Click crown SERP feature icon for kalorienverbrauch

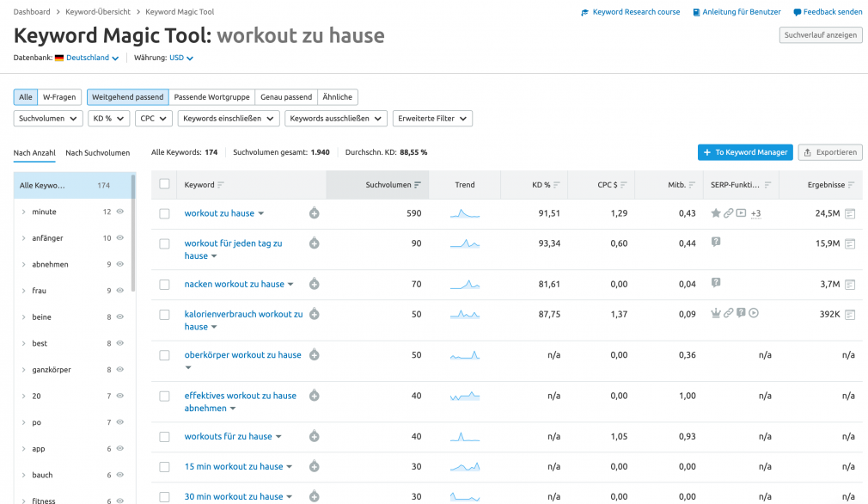[716, 313]
